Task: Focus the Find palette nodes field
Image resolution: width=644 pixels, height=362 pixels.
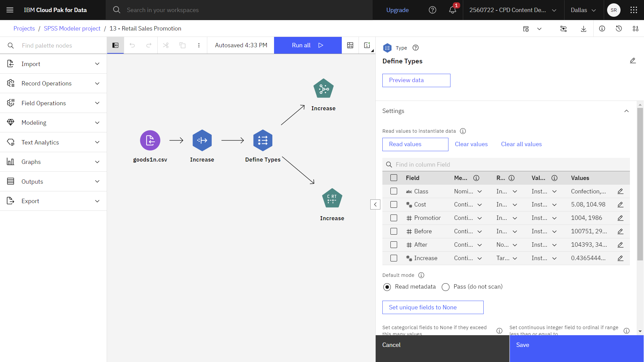Action: (x=53, y=45)
